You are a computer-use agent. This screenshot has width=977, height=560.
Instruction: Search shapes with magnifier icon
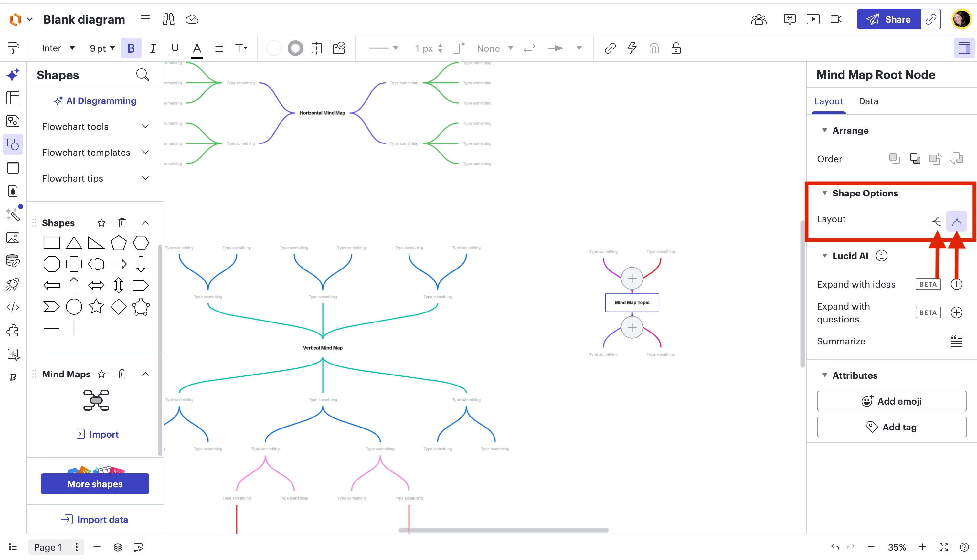[142, 75]
